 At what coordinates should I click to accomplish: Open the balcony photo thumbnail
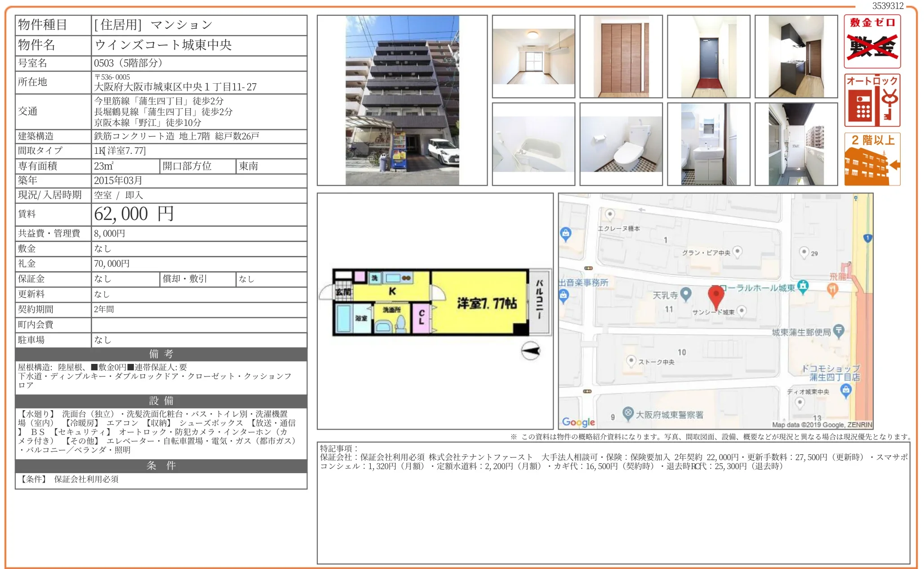point(796,144)
